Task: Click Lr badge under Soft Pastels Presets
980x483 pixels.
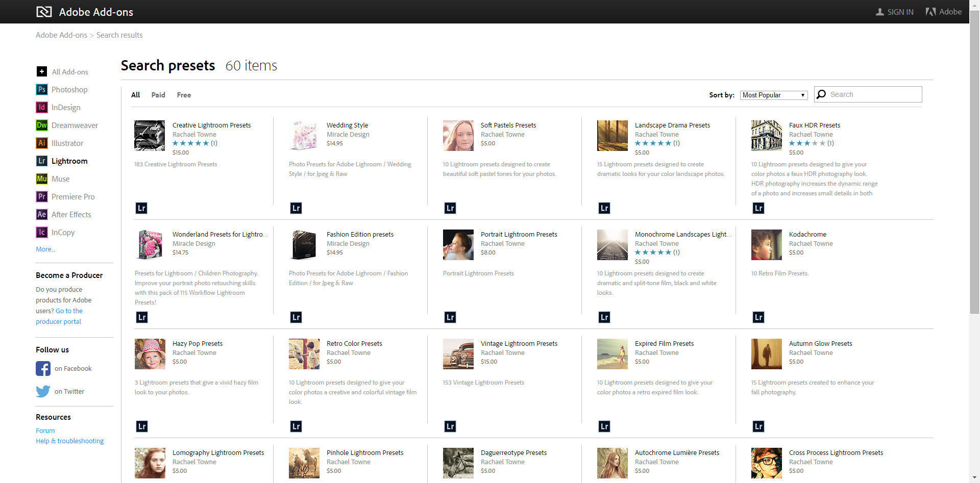Action: click(450, 208)
